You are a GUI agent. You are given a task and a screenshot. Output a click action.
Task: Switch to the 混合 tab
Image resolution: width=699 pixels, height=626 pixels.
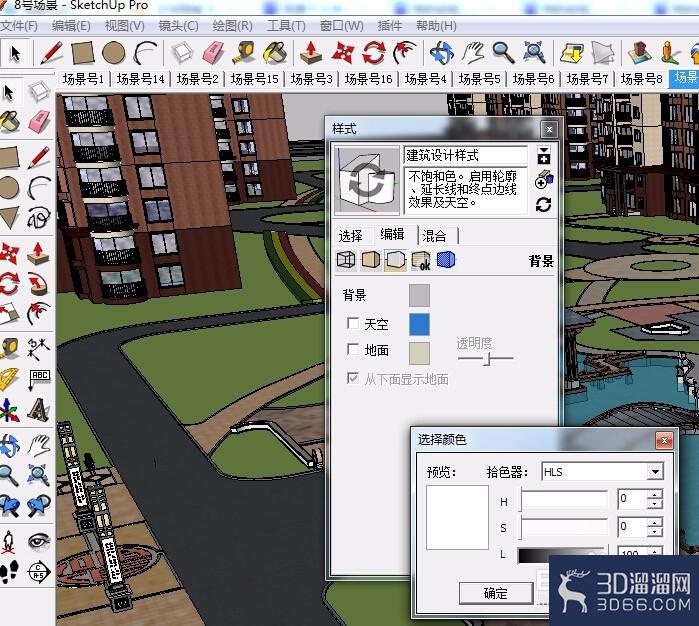pos(434,236)
